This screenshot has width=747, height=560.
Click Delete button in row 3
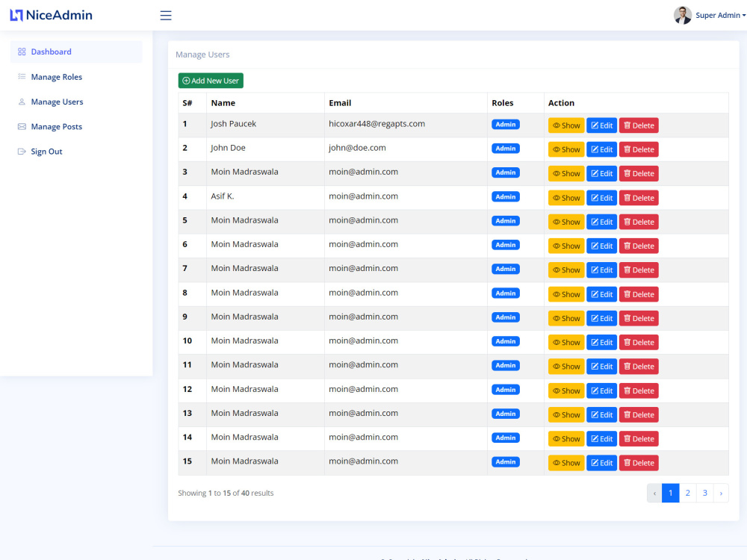(x=639, y=173)
